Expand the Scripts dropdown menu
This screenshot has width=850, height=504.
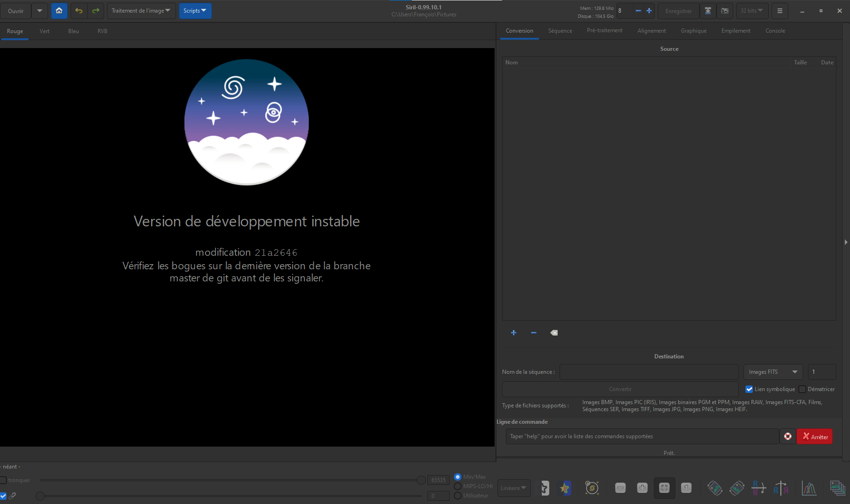[195, 11]
